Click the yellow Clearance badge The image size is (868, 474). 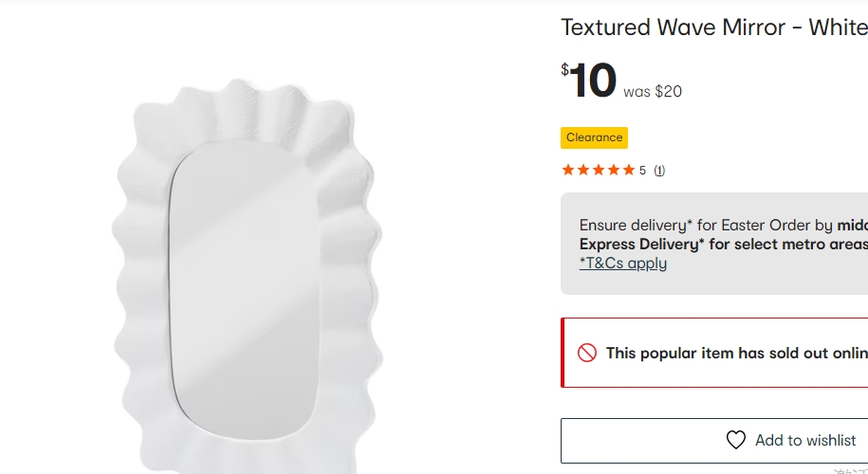click(x=594, y=137)
